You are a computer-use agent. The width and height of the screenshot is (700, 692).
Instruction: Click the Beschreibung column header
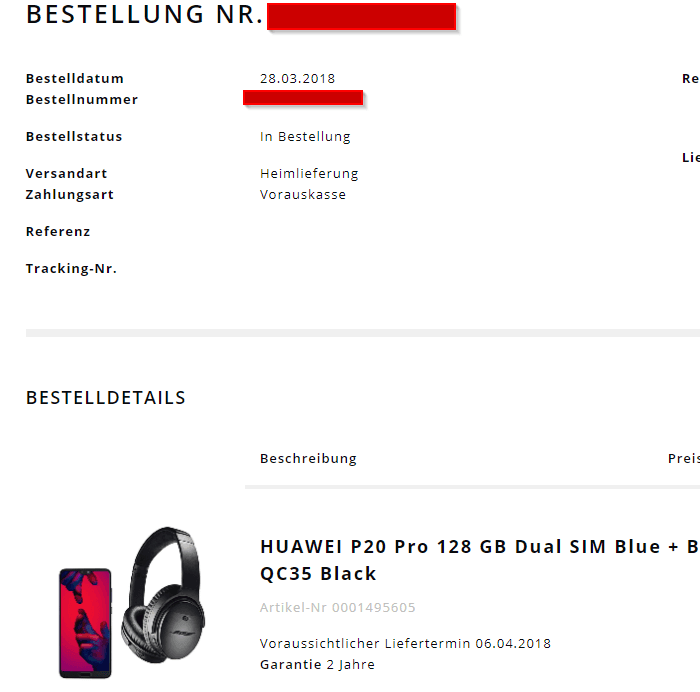click(x=308, y=459)
